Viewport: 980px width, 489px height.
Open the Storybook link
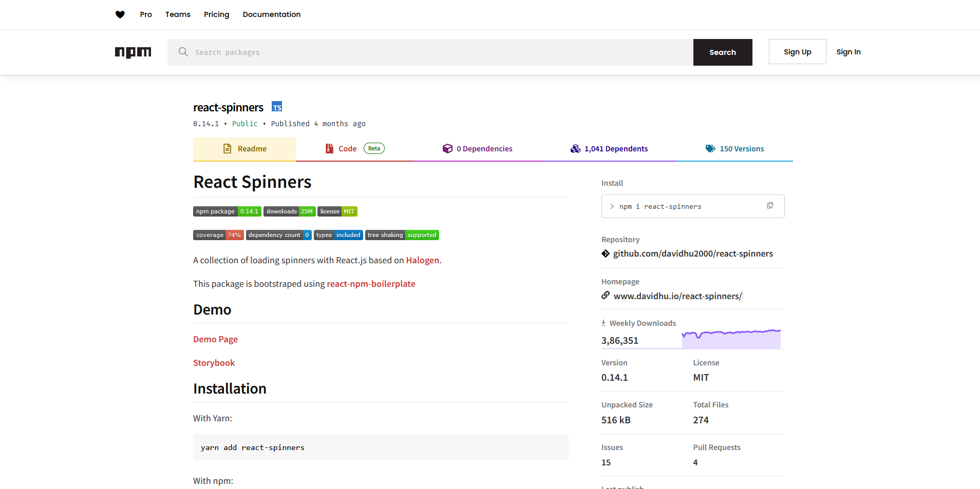click(x=214, y=363)
